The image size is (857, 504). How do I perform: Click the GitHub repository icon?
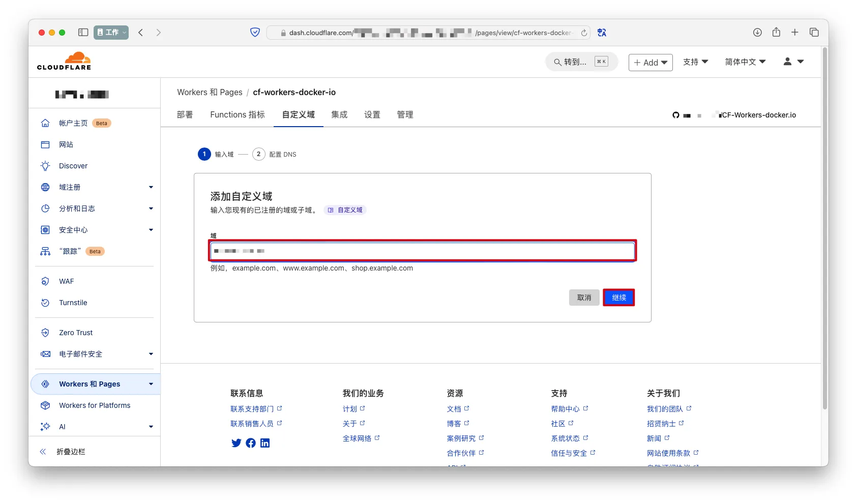pos(676,115)
